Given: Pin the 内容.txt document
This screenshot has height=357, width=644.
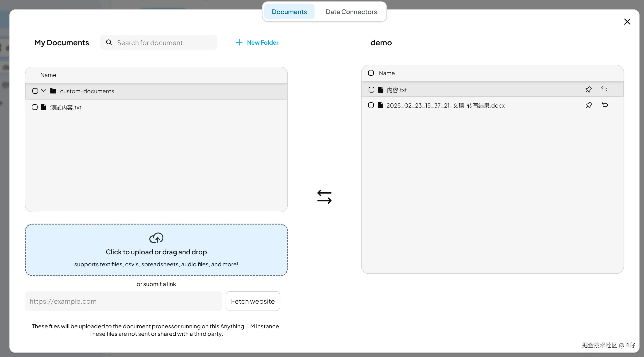Looking at the screenshot, I should [x=588, y=89].
